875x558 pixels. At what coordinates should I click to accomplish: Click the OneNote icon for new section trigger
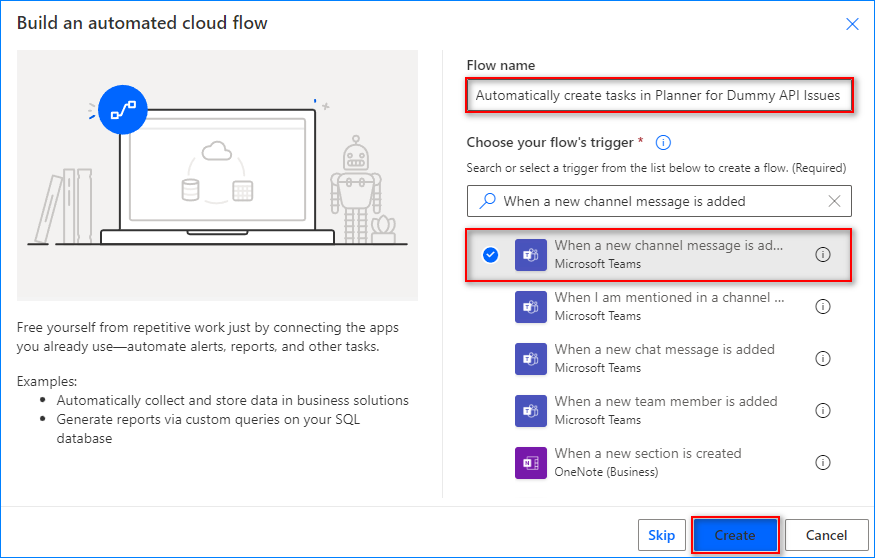point(531,463)
